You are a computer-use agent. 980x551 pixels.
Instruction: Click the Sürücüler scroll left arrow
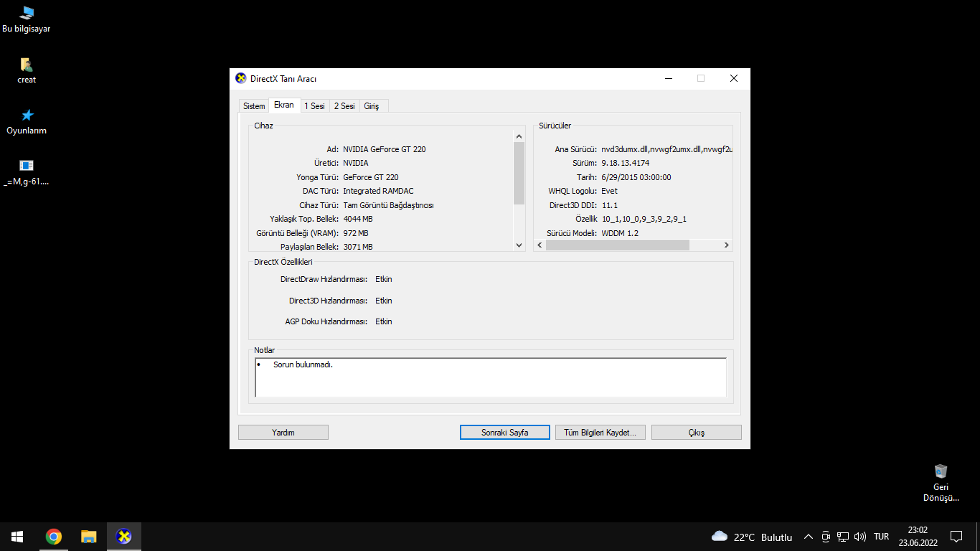tap(540, 245)
